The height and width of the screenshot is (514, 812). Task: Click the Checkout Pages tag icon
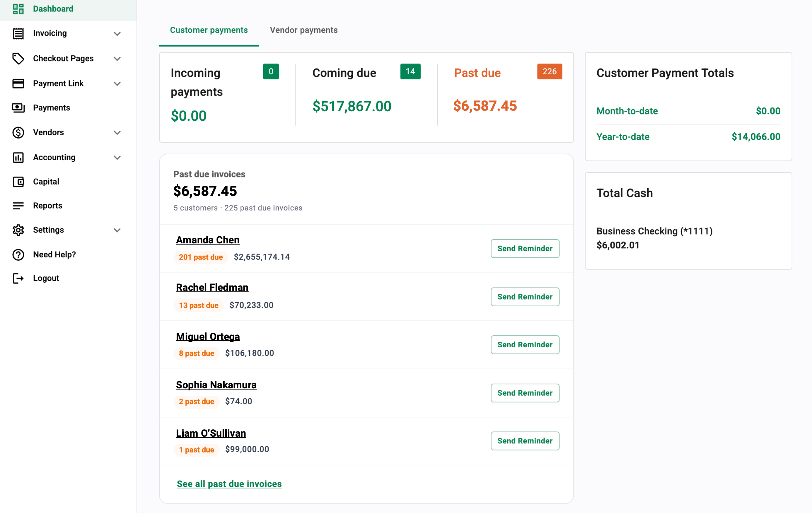coord(18,58)
